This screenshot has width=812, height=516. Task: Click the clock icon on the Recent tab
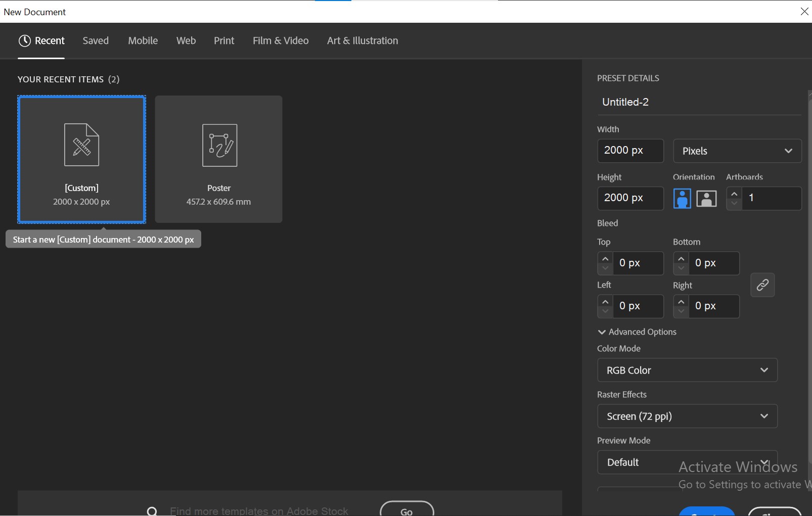coord(25,40)
